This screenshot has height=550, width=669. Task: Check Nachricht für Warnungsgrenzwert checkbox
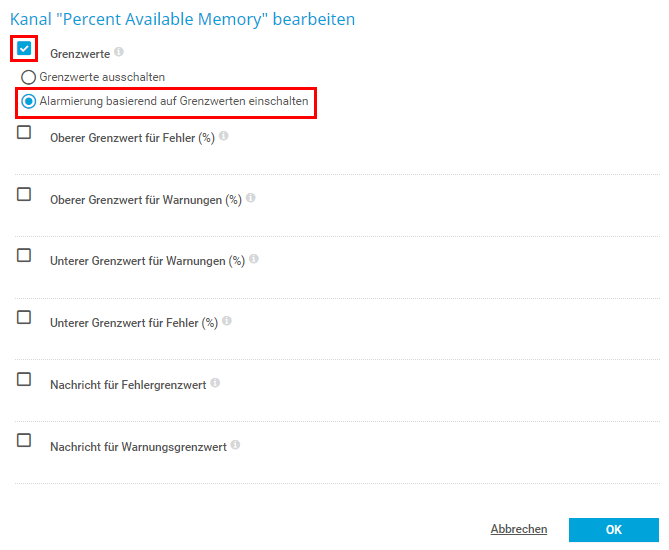pos(24,440)
